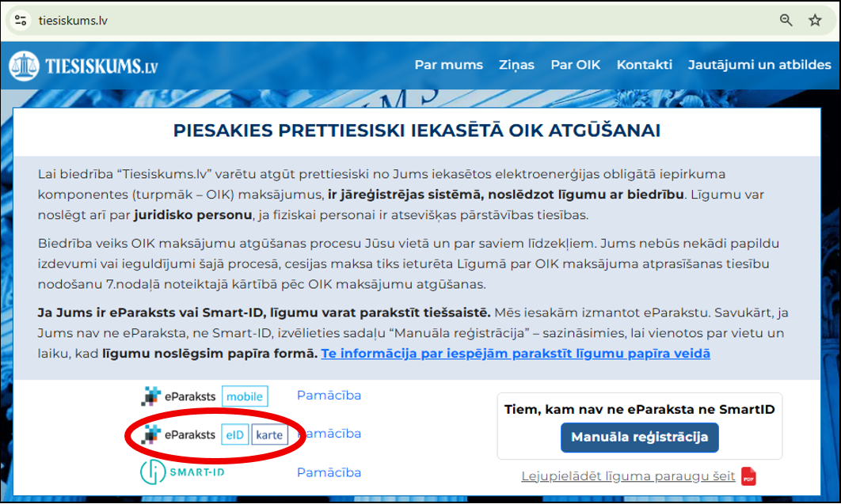The width and height of the screenshot is (841, 504).
Task: Bookmark this page with the star icon
Action: click(x=815, y=21)
